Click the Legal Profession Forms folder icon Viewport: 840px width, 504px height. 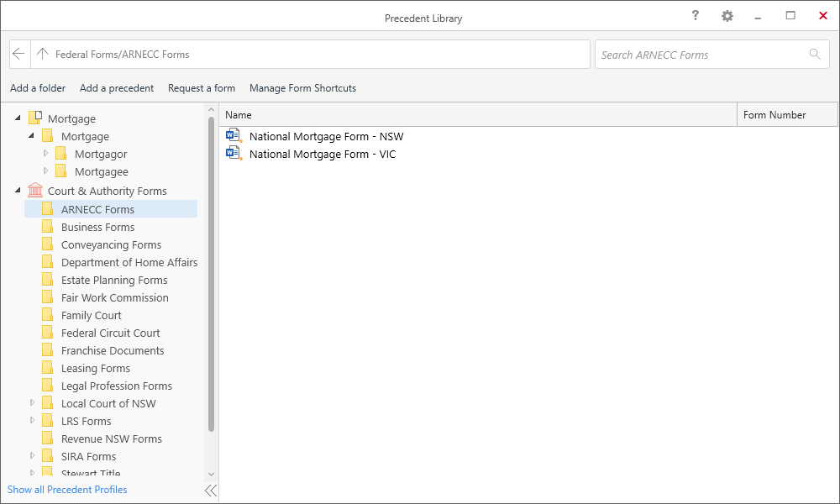(x=48, y=385)
